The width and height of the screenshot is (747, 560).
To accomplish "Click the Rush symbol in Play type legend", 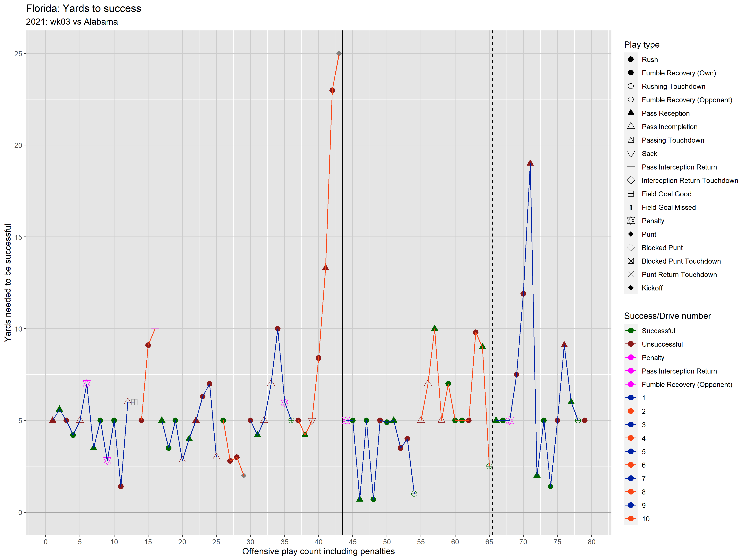I will (x=630, y=59).
